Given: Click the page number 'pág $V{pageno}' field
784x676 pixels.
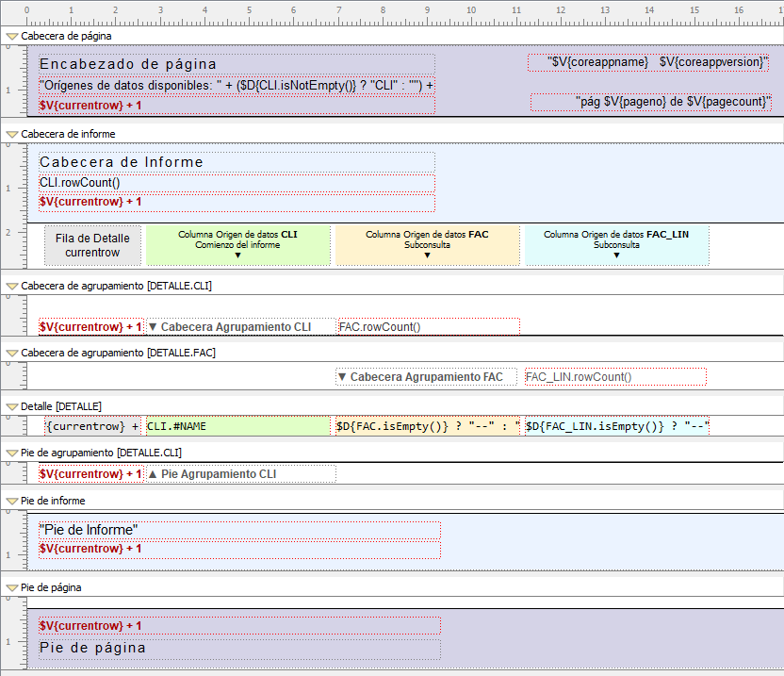Looking at the screenshot, I should point(651,102).
